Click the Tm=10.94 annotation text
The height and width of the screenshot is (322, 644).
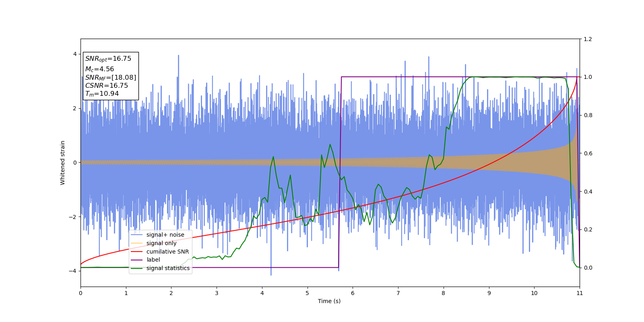click(102, 94)
